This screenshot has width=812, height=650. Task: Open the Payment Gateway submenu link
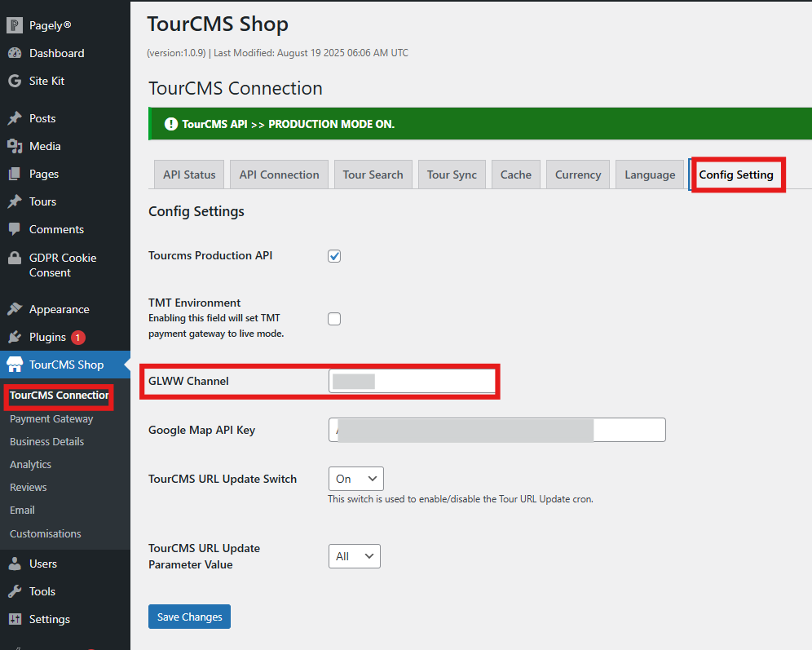point(51,418)
